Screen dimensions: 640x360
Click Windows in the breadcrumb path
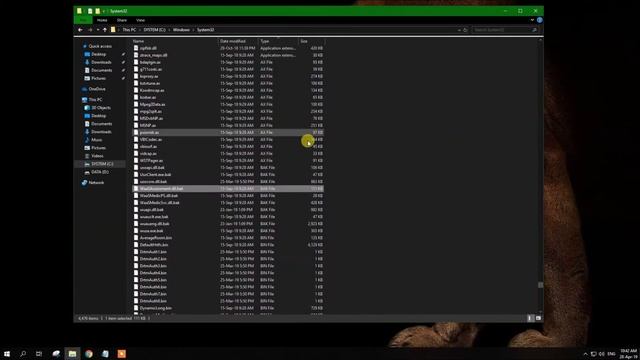pyautogui.click(x=181, y=30)
